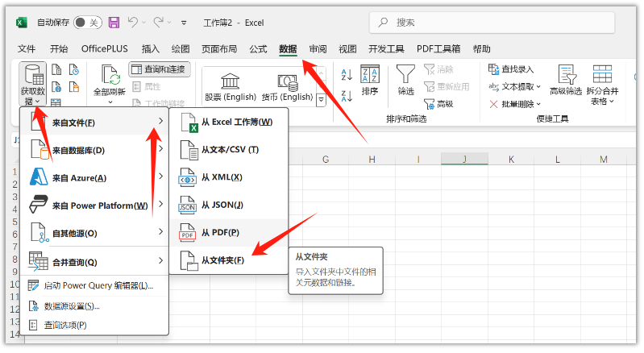Click the Excel app logo icon

pyautogui.click(x=21, y=23)
